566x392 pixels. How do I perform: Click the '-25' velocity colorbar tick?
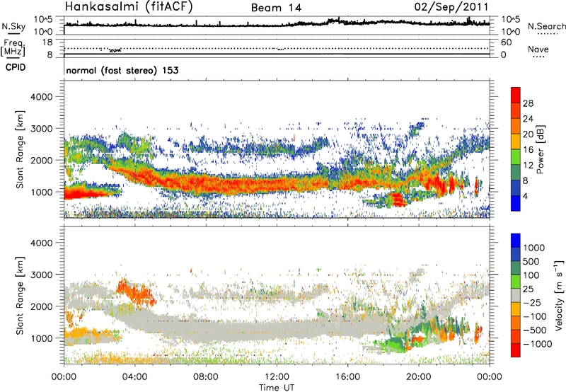(533, 302)
